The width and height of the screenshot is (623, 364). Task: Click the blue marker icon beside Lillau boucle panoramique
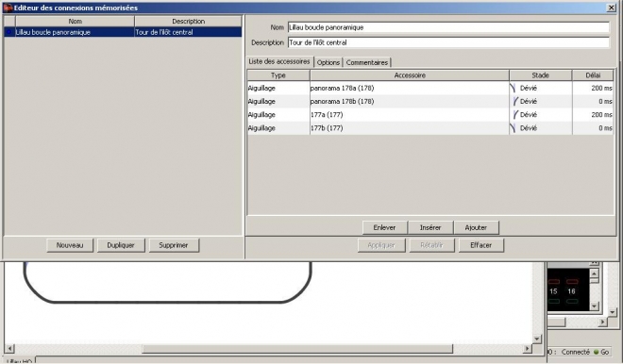(9, 32)
